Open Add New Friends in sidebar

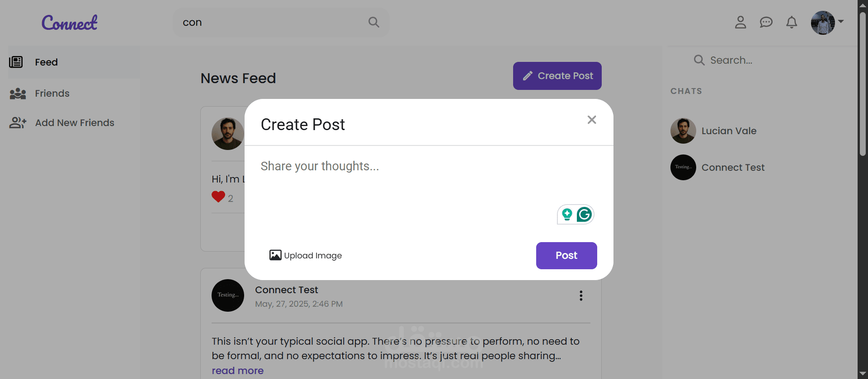[74, 123]
